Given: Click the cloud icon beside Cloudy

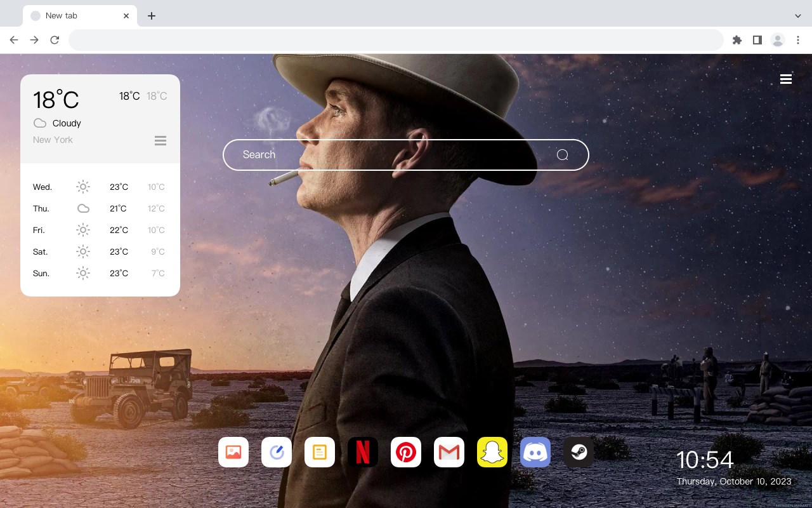Looking at the screenshot, I should pos(40,123).
